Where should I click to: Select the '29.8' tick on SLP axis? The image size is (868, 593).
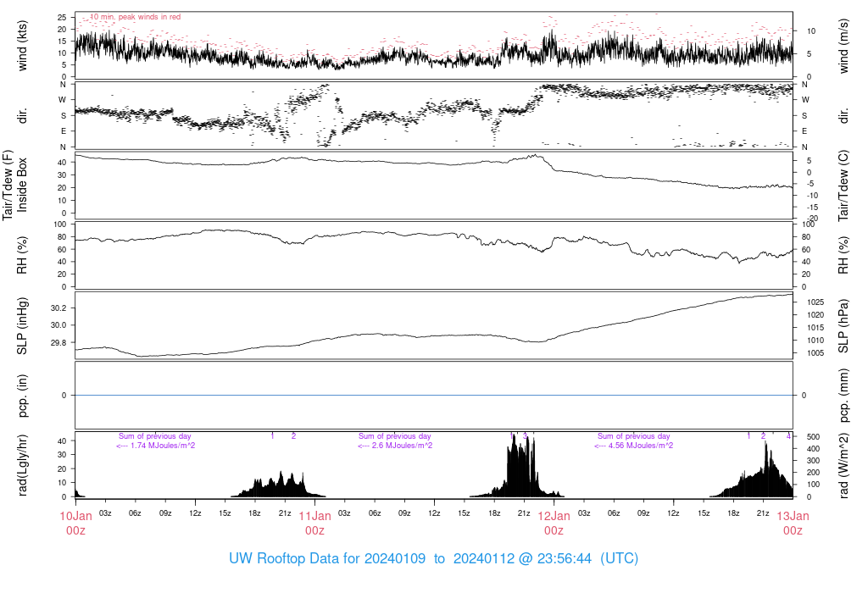[58, 343]
